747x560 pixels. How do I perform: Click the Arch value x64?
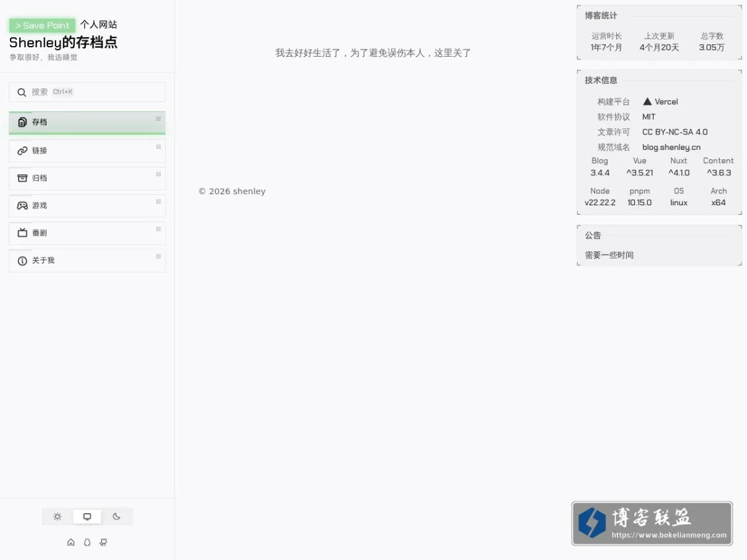pyautogui.click(x=719, y=202)
